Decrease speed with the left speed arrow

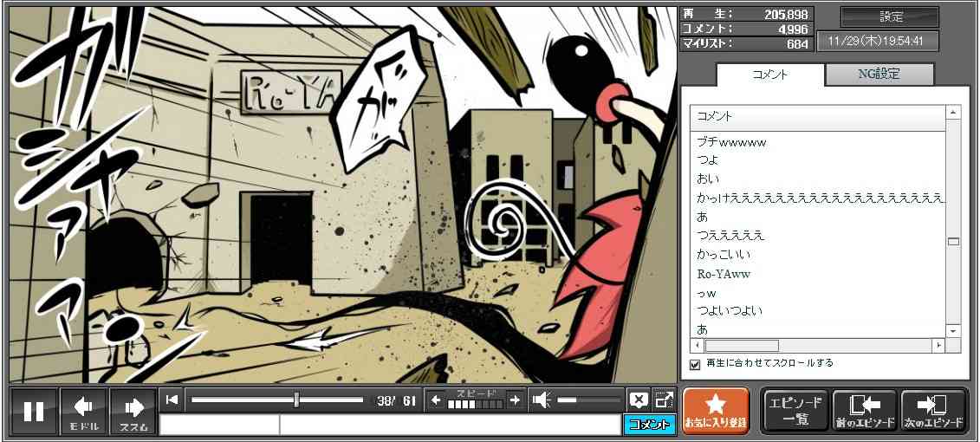pyautogui.click(x=436, y=400)
